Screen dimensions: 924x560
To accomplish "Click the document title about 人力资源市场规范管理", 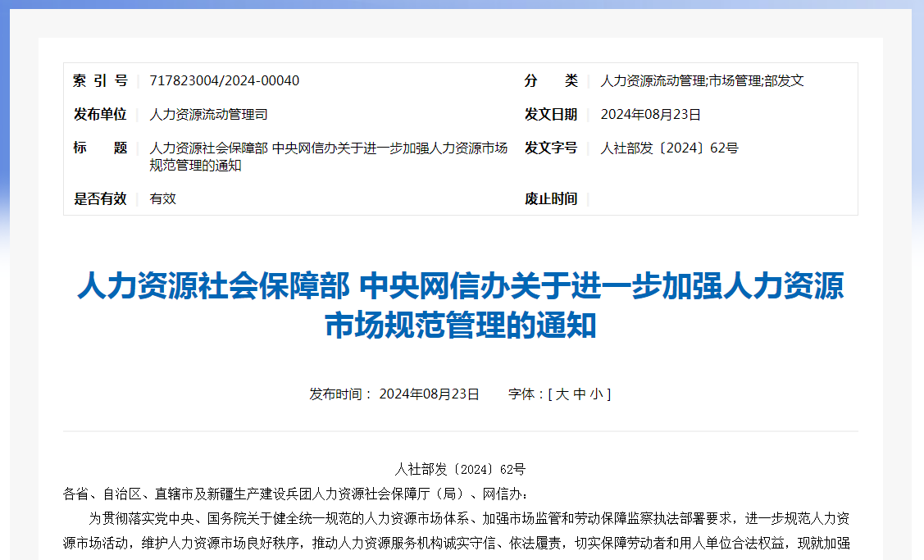I will coord(462,306).
